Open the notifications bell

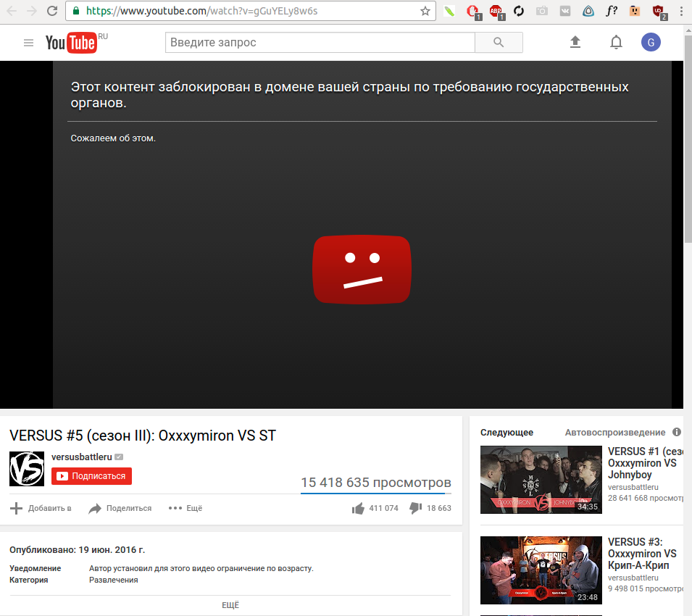click(616, 43)
